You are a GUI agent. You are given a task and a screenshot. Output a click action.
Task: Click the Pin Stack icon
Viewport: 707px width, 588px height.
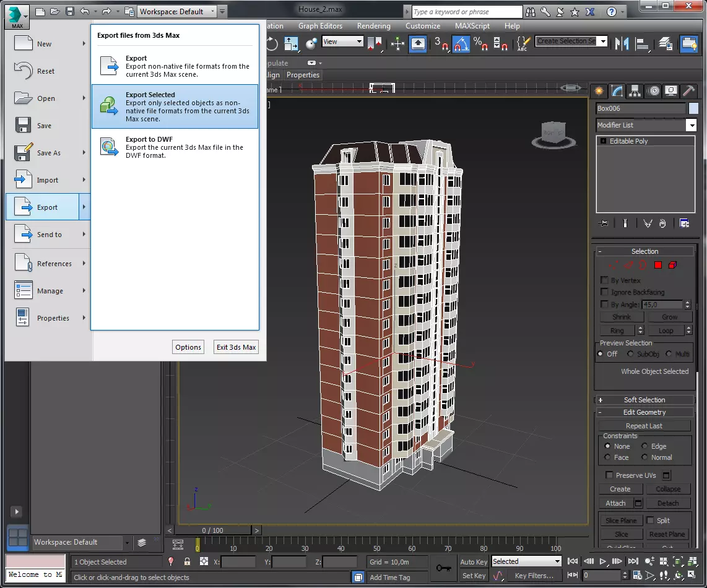click(604, 223)
